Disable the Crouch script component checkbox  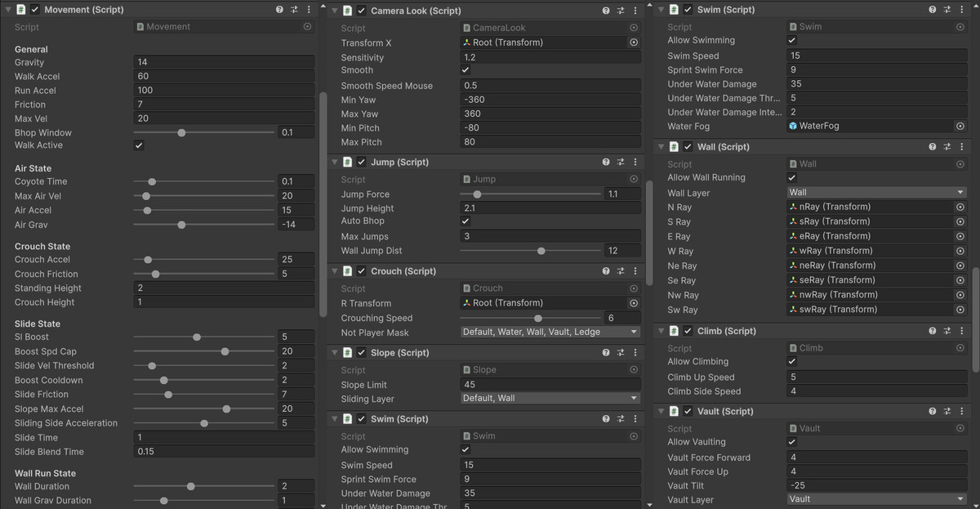click(361, 271)
